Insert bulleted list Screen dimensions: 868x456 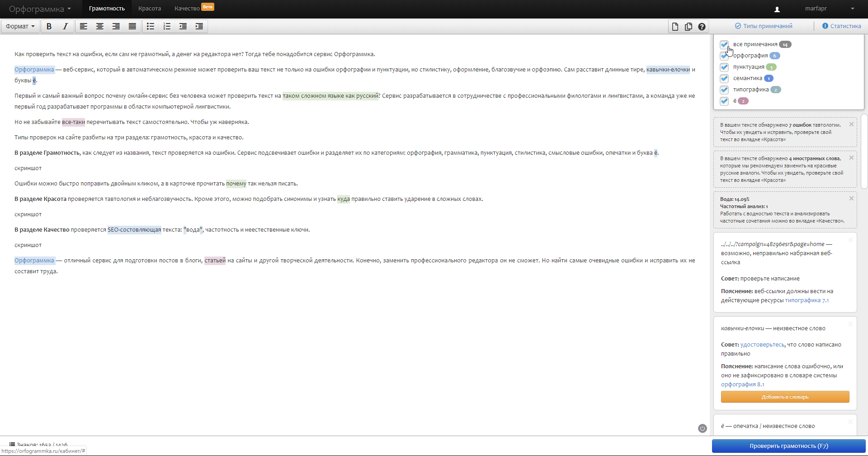click(151, 26)
